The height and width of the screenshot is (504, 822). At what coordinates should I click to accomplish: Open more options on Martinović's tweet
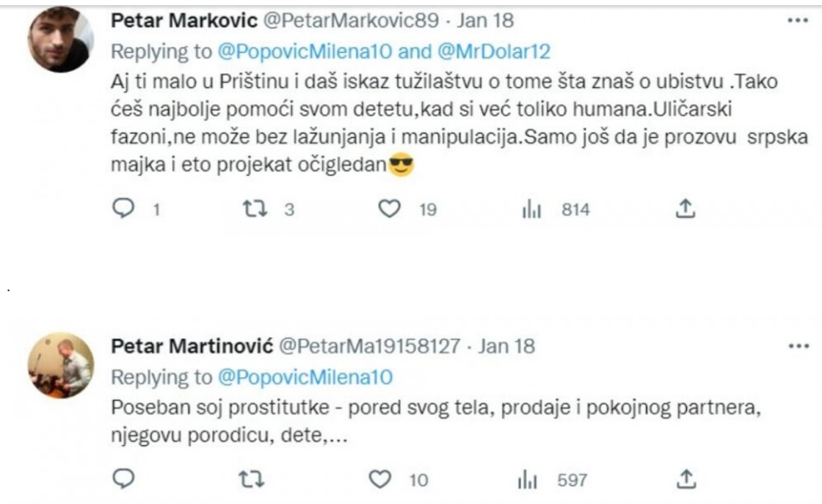796,346
